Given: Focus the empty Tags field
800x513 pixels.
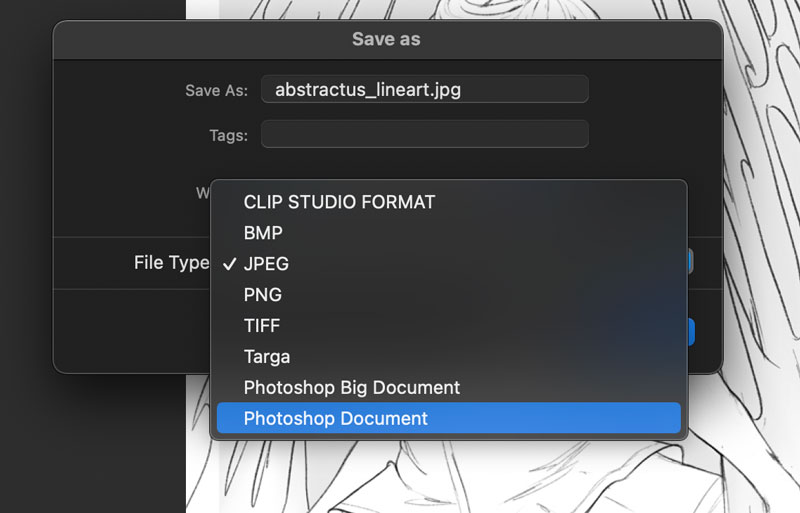Looking at the screenshot, I should [424, 134].
